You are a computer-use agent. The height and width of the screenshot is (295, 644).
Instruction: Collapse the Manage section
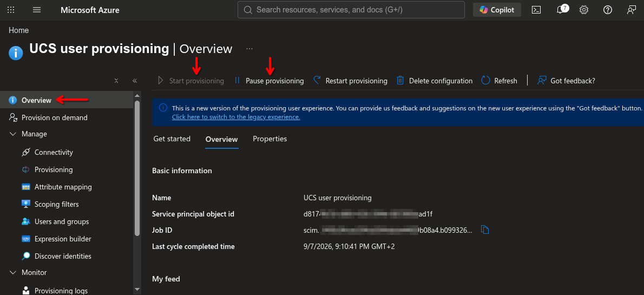[13, 134]
